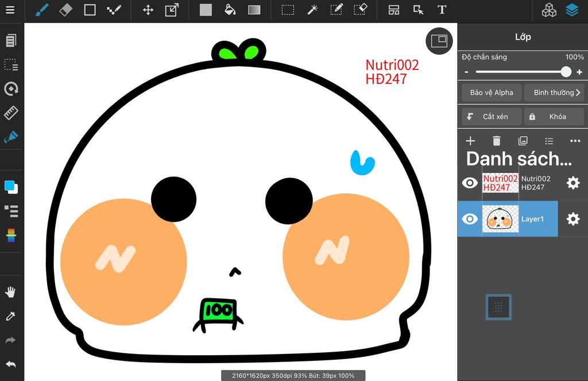Hide the Layer1 layer
This screenshot has height=381, width=588.
pyautogui.click(x=470, y=219)
